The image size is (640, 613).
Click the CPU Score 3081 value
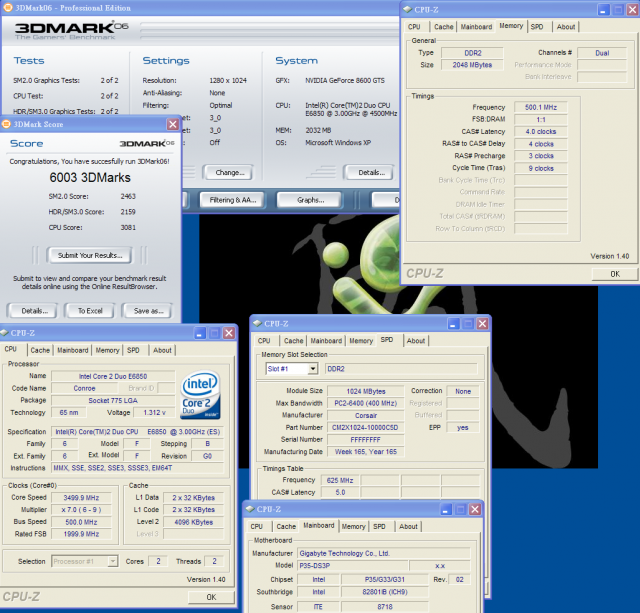(x=128, y=227)
